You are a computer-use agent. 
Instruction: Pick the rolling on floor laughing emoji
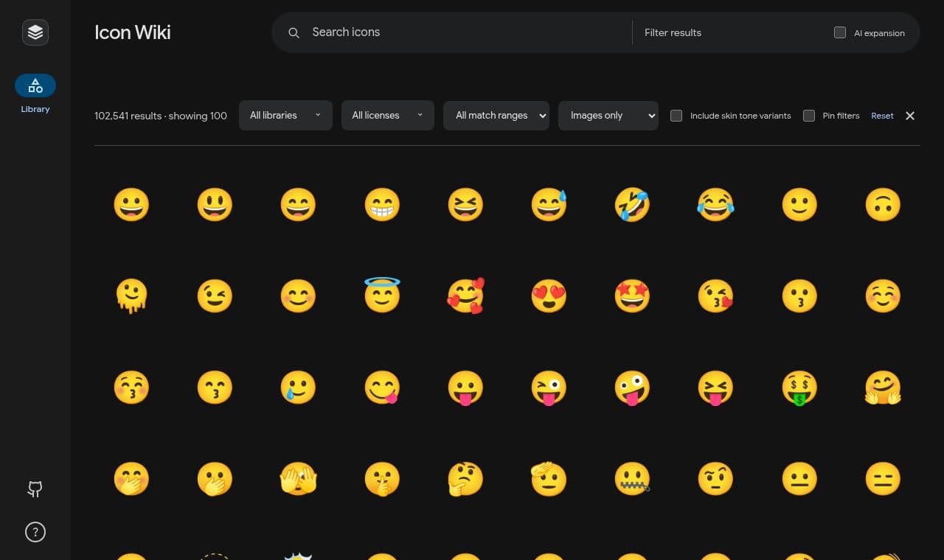pyautogui.click(x=632, y=205)
